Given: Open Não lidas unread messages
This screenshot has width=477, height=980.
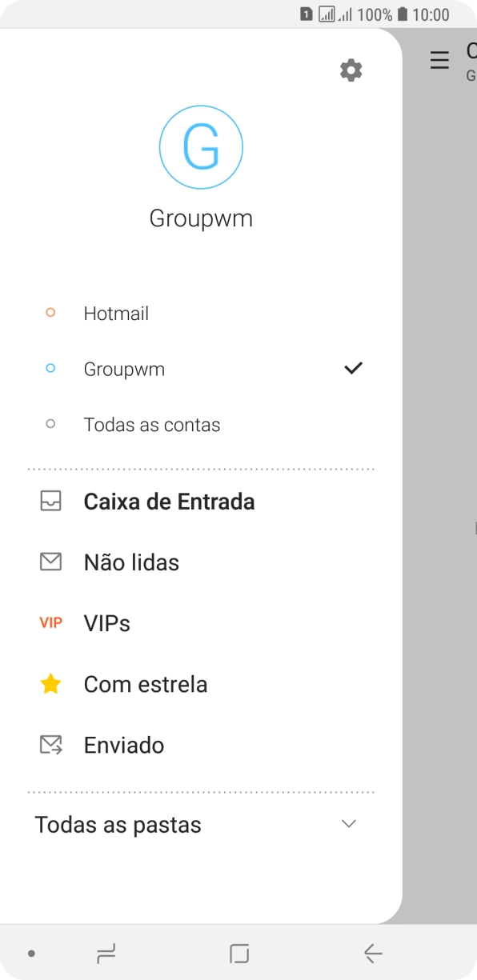Looking at the screenshot, I should (x=130, y=562).
